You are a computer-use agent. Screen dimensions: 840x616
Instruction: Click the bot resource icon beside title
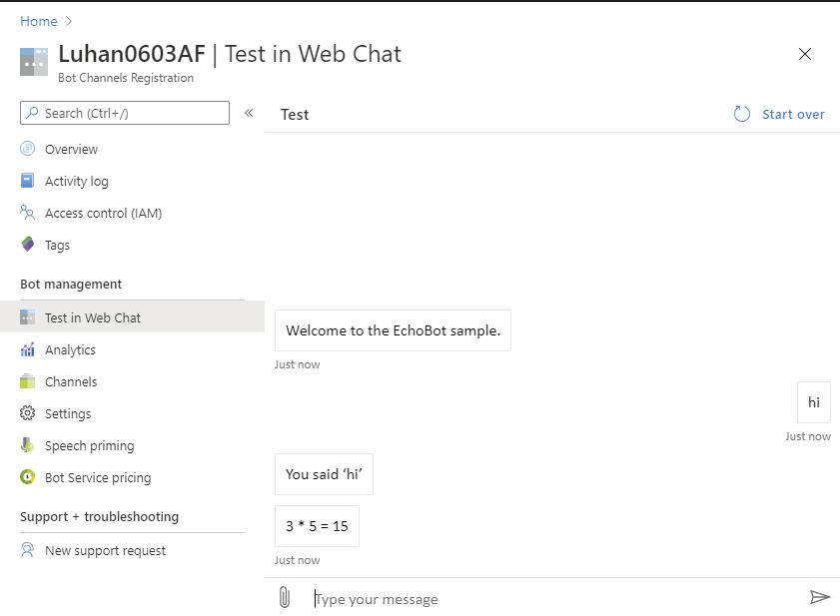tap(34, 62)
